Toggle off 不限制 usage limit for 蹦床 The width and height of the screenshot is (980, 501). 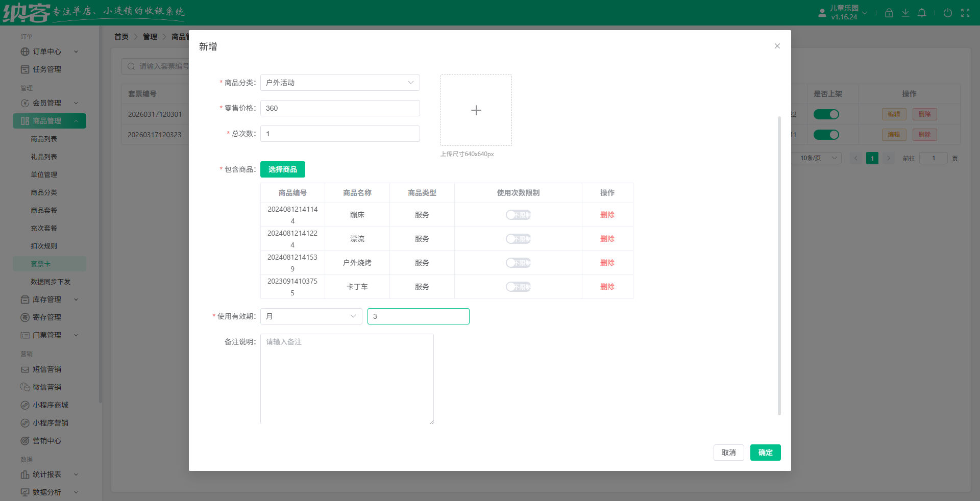(x=518, y=215)
